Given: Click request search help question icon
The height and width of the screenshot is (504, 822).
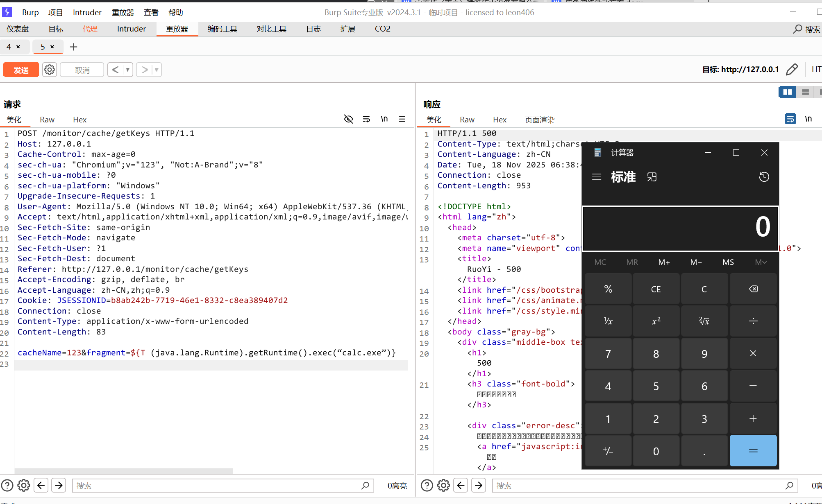Looking at the screenshot, I should [x=7, y=486].
